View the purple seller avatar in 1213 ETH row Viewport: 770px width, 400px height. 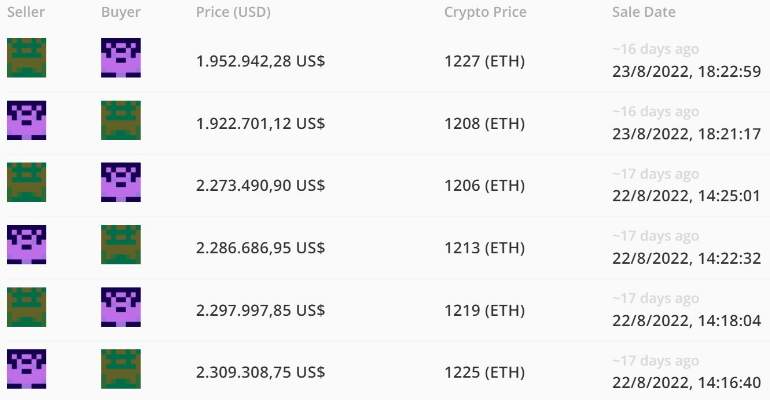pos(27,244)
